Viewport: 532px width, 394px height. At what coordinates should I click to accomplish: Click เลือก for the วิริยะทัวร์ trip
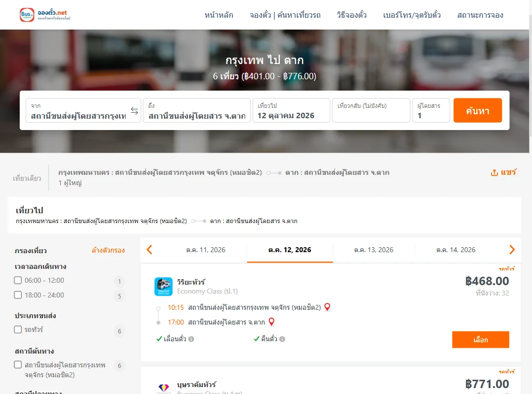[x=481, y=340]
